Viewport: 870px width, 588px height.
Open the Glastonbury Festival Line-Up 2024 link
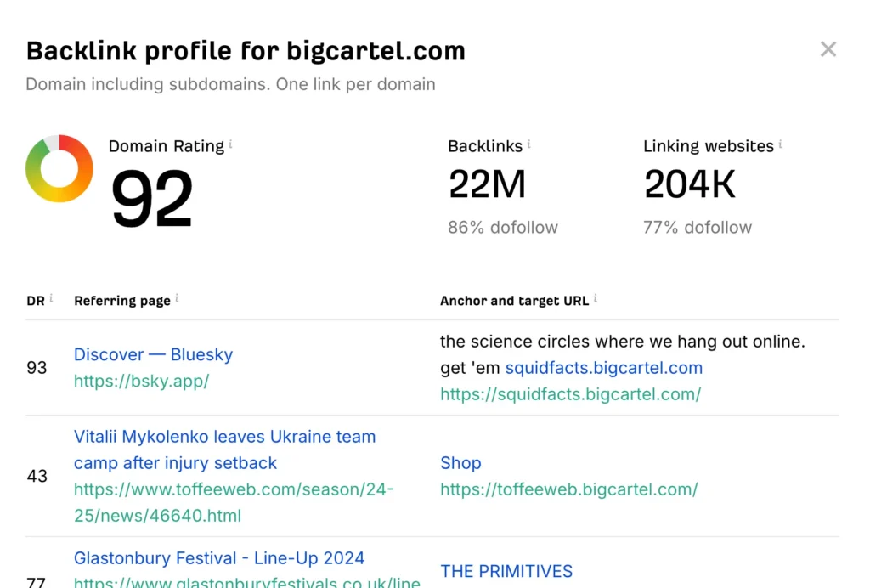[219, 557]
